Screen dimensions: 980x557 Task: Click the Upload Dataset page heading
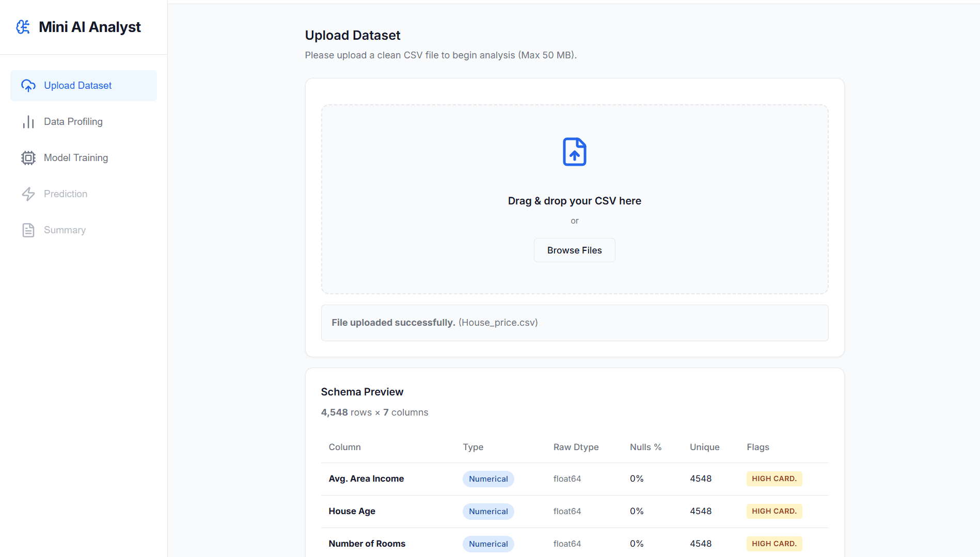pos(353,35)
